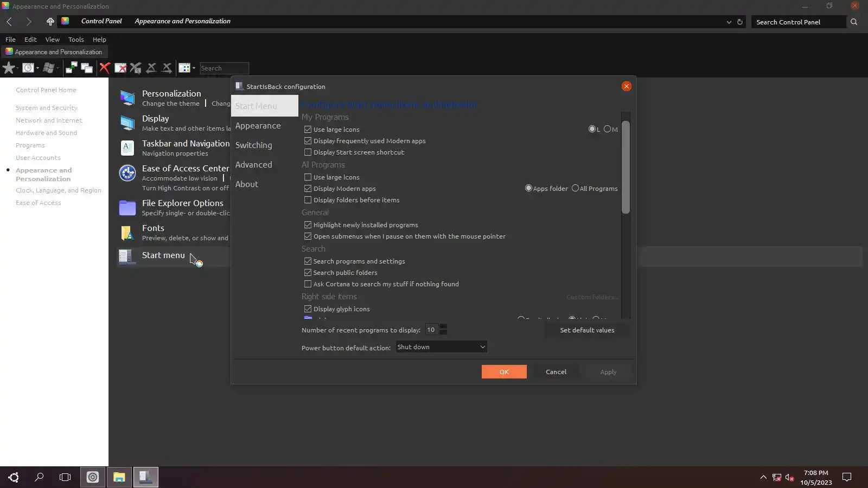Image resolution: width=868 pixels, height=488 pixels.
Task: Toggle Open submenus on mouse pause
Action: coord(308,236)
